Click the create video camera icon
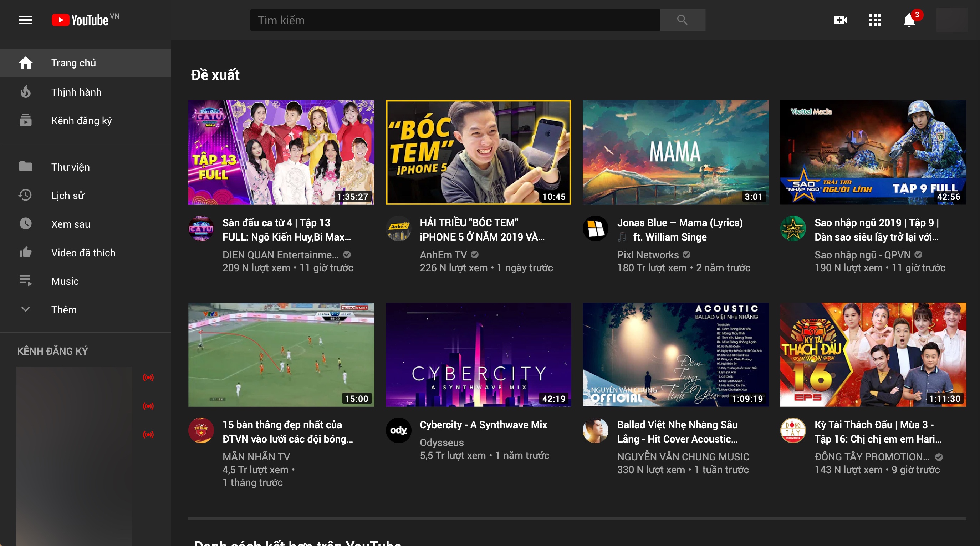The image size is (980, 546). (840, 20)
